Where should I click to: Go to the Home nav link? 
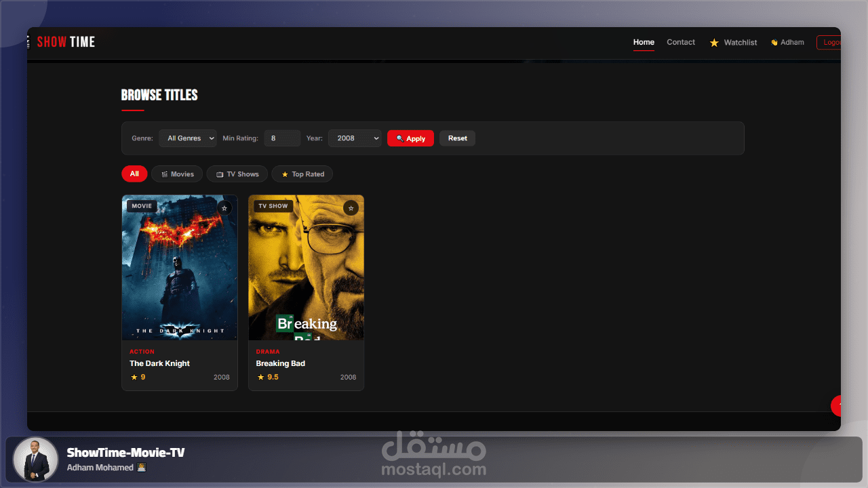(644, 42)
